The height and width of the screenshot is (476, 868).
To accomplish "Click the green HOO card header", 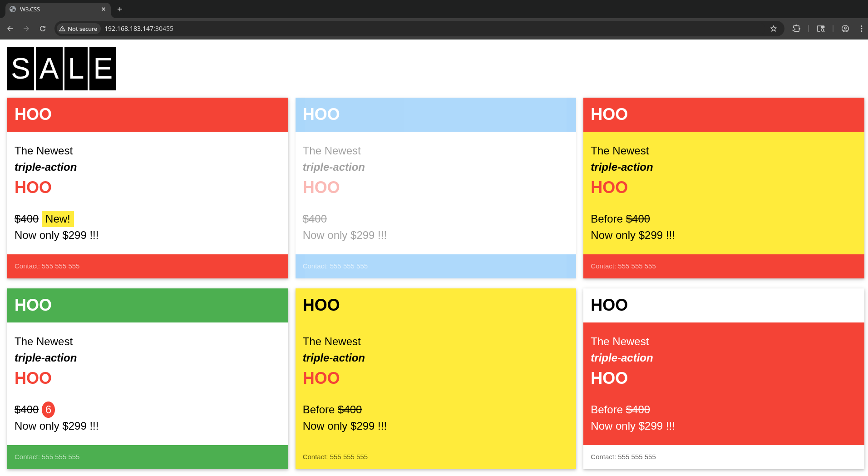I will [x=148, y=305].
